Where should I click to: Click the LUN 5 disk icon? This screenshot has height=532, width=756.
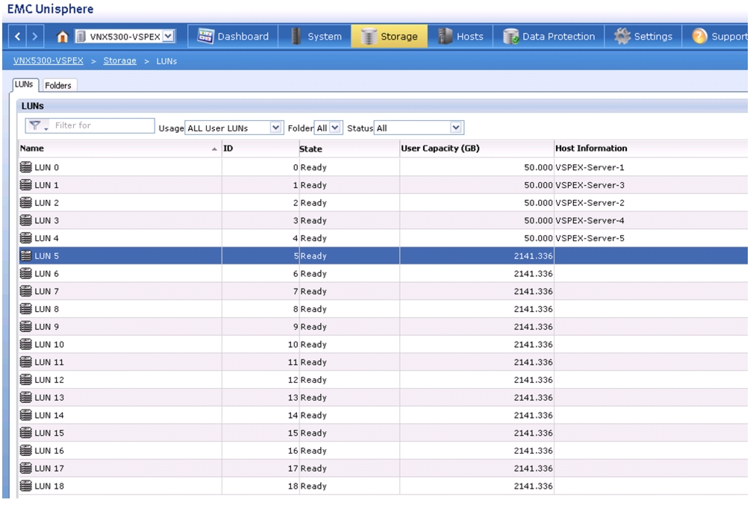pyautogui.click(x=26, y=256)
